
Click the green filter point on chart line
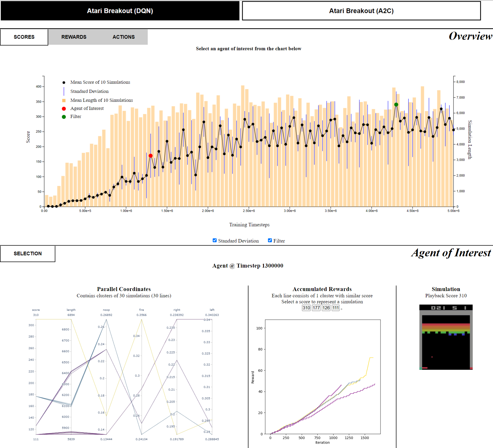click(396, 105)
